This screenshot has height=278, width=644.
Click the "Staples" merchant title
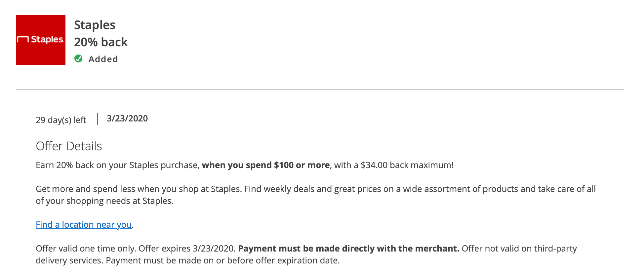pos(95,25)
